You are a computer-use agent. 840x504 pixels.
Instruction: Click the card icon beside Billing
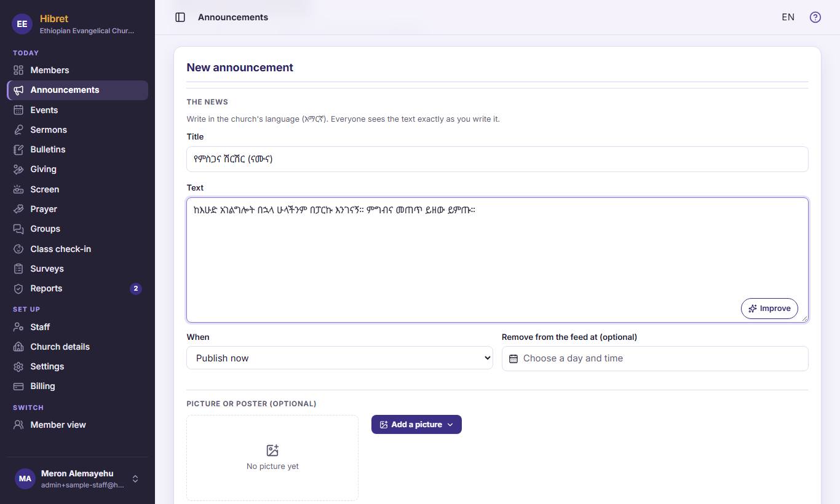point(18,386)
